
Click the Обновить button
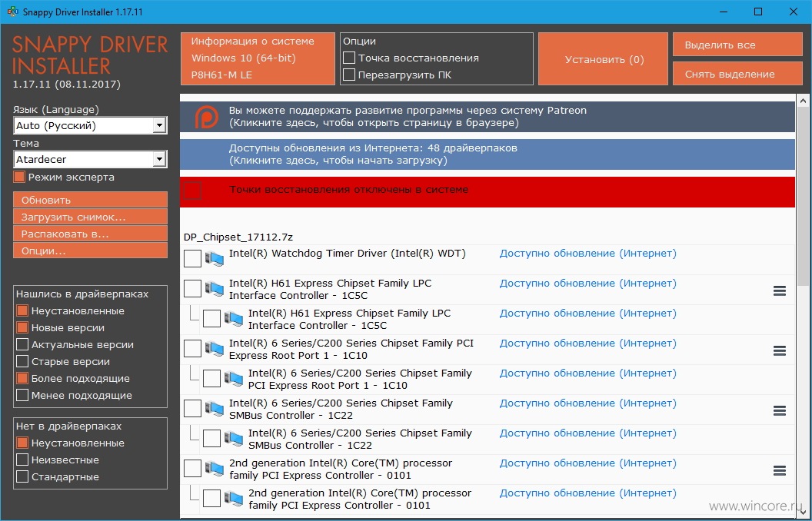click(x=90, y=200)
